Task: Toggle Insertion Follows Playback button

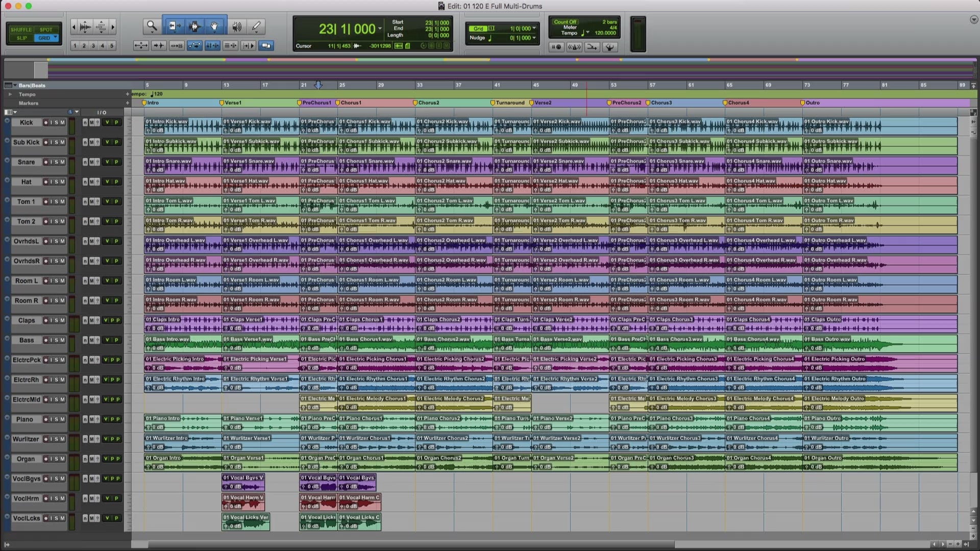Action: (248, 45)
